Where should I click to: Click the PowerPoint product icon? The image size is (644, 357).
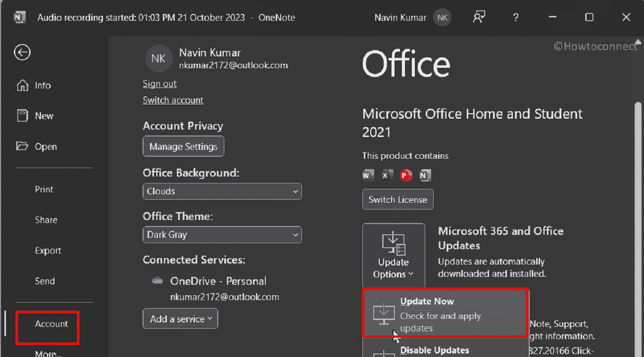point(406,175)
